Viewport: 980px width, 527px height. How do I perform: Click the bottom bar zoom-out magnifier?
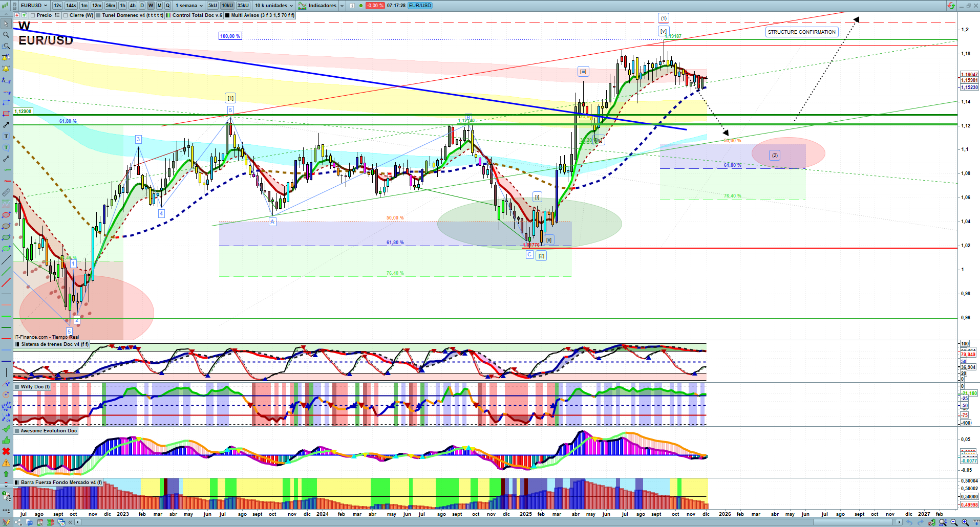coord(954,522)
